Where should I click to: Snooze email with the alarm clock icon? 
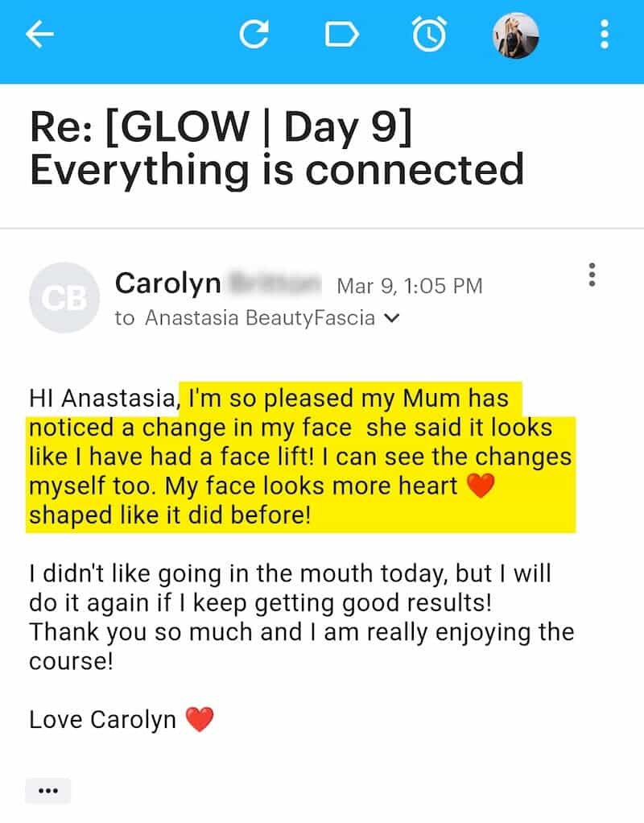(x=428, y=35)
